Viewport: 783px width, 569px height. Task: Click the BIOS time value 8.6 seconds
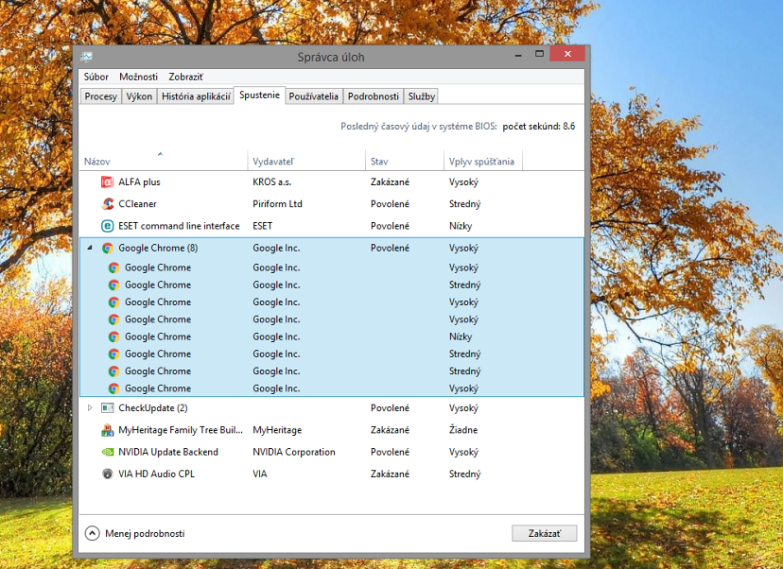539,126
